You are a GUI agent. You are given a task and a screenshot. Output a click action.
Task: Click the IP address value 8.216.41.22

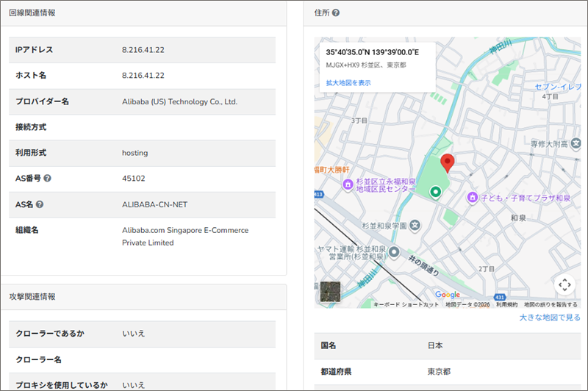pos(143,50)
